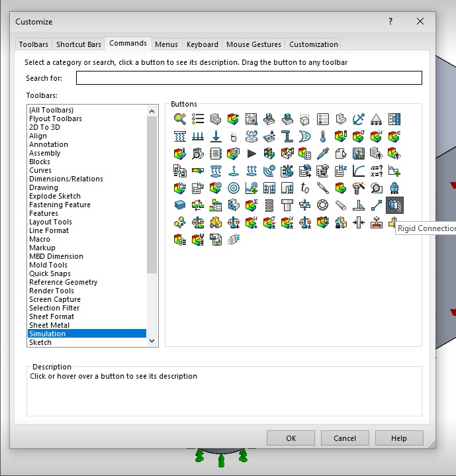Image resolution: width=456 pixels, height=476 pixels.
Task: Click the two-node Link connector line icon
Action: (376, 205)
